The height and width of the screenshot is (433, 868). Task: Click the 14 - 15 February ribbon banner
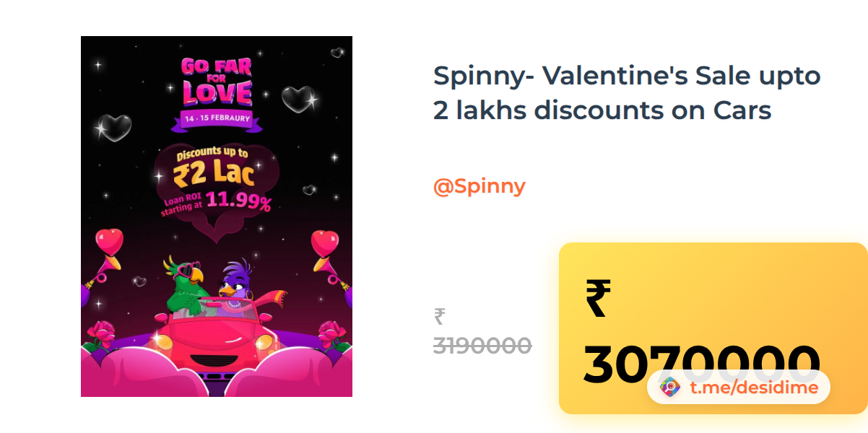pyautogui.click(x=217, y=118)
